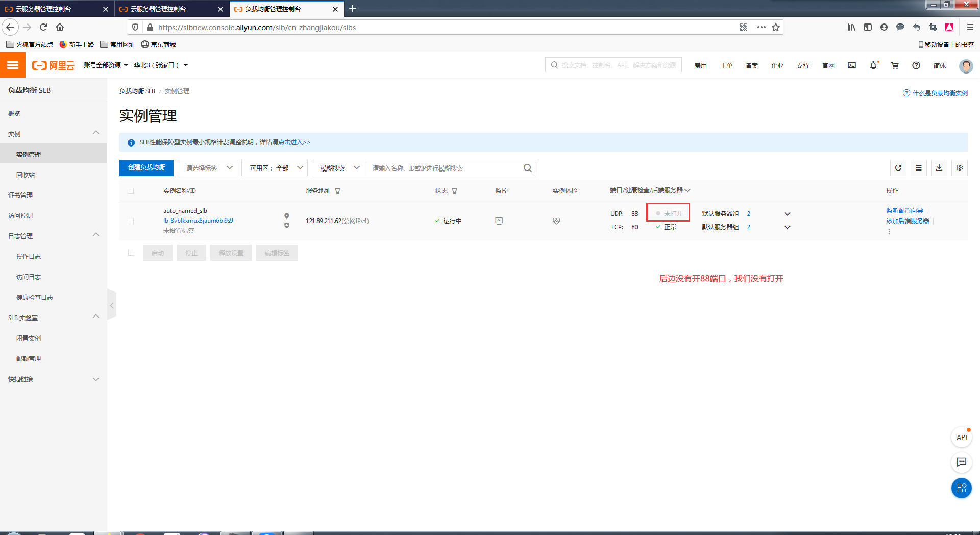Toggle the select-all checkbox in table header
Image resolution: width=980 pixels, height=535 pixels.
pyautogui.click(x=131, y=191)
